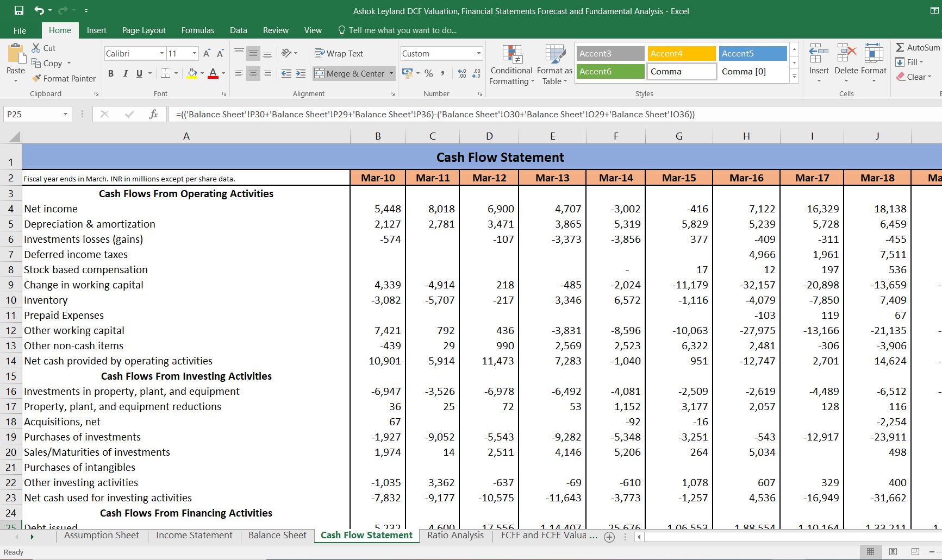Apply red font color

point(213,73)
